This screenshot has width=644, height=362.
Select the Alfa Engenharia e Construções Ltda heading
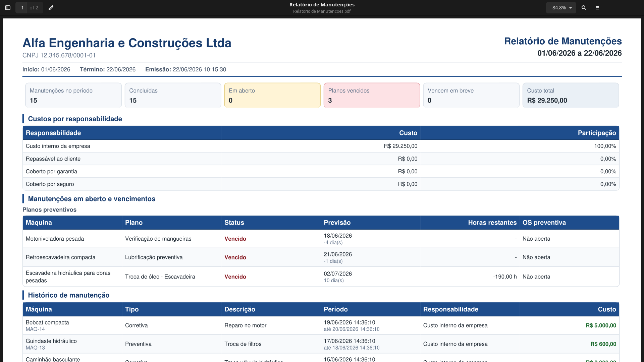pos(127,43)
